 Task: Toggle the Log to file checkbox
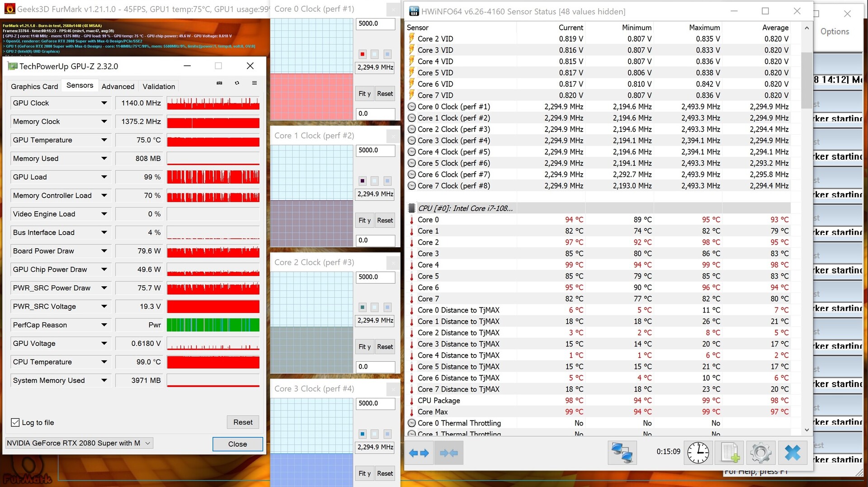(15, 422)
